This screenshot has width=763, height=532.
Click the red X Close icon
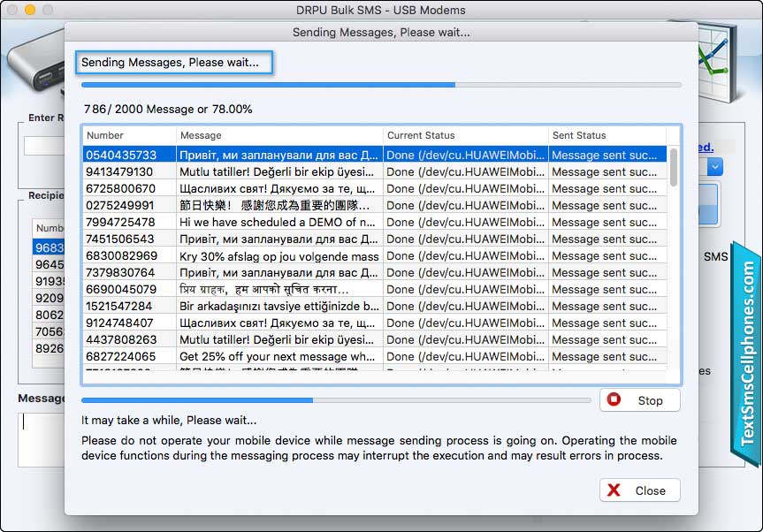[614, 490]
